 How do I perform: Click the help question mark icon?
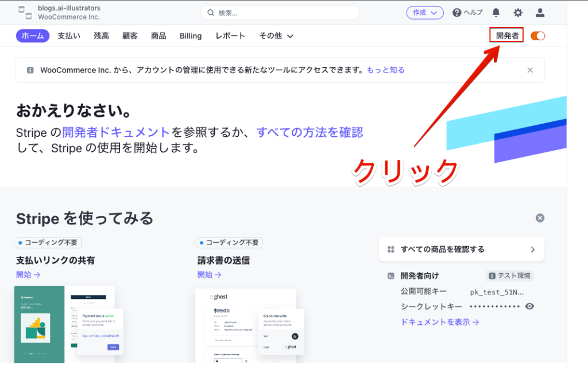[457, 13]
